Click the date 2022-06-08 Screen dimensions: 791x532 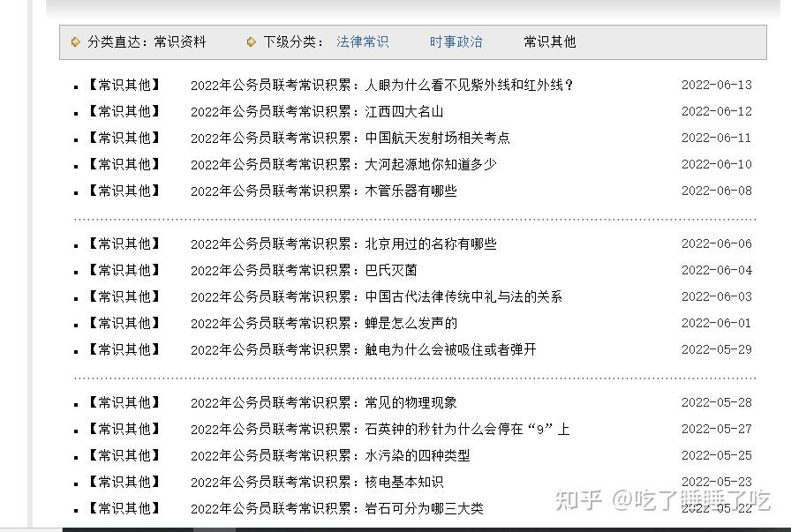coord(716,191)
